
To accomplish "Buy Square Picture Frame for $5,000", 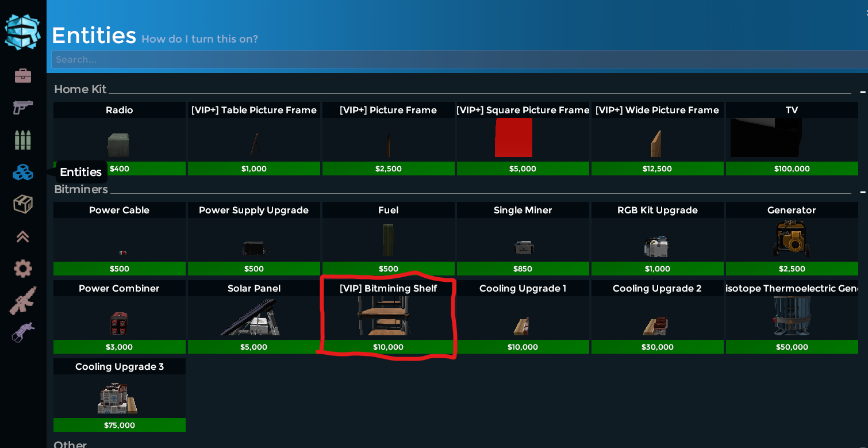I will pyautogui.click(x=523, y=169).
